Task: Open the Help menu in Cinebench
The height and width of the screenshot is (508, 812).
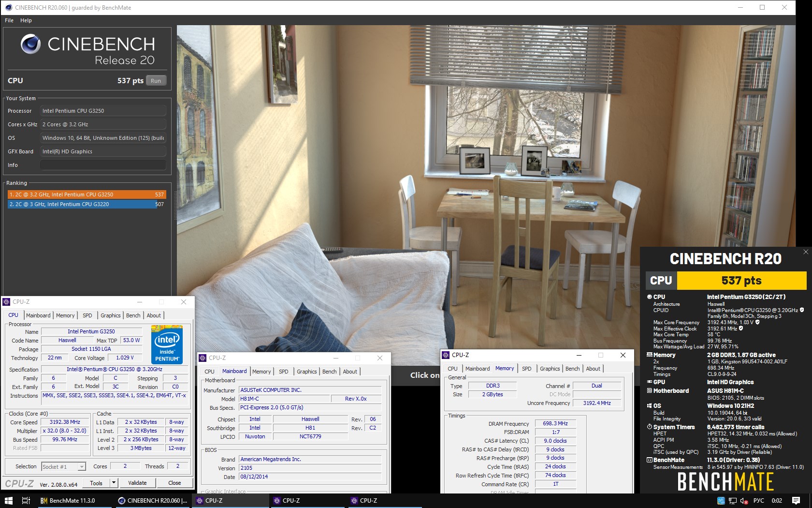Action: pyautogui.click(x=26, y=20)
